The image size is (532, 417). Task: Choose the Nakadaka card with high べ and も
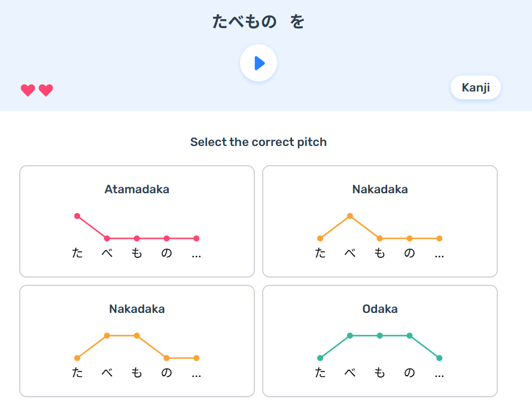click(137, 340)
